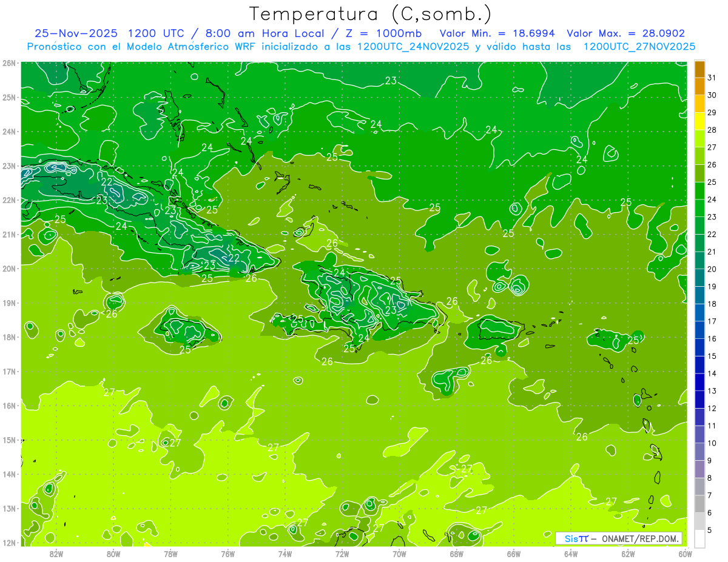The height and width of the screenshot is (562, 728).
Task: Click the longitude label '74W'
Action: point(285,553)
